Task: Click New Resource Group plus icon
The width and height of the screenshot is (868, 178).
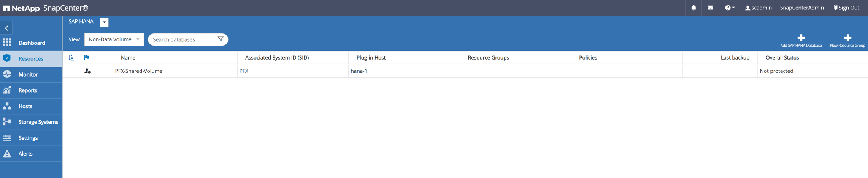Action: click(x=847, y=38)
